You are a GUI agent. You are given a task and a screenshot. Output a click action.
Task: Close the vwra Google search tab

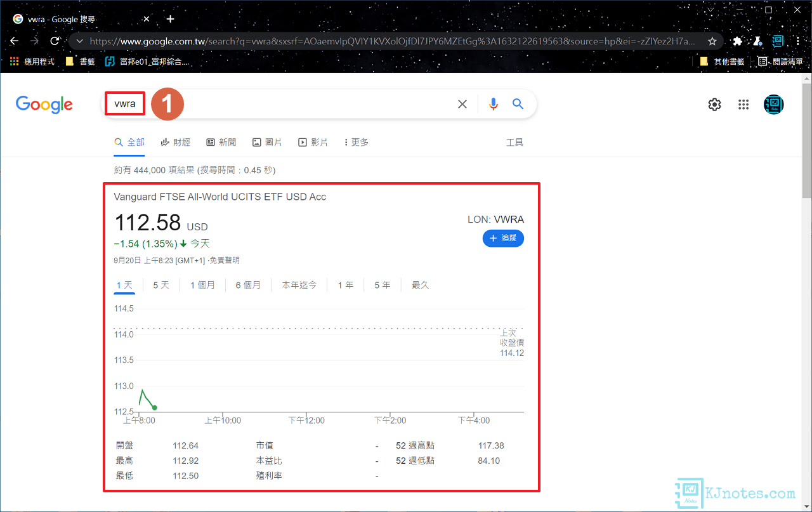(147, 19)
